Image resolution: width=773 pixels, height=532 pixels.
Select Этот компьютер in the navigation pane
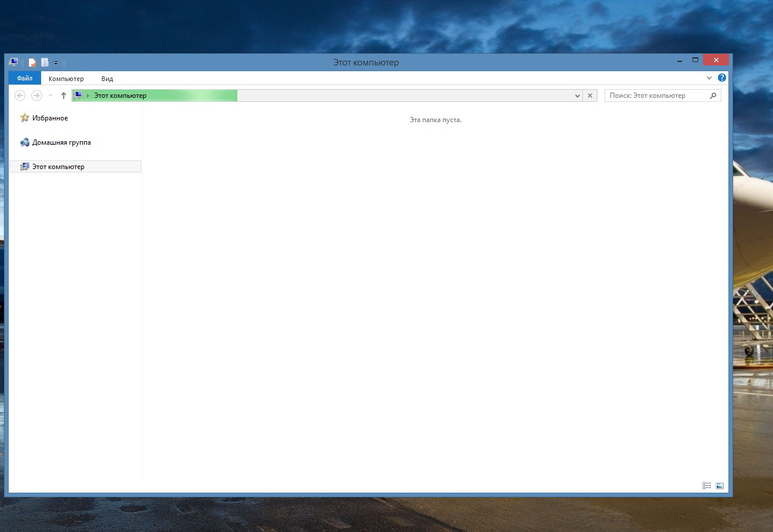[x=75, y=167]
